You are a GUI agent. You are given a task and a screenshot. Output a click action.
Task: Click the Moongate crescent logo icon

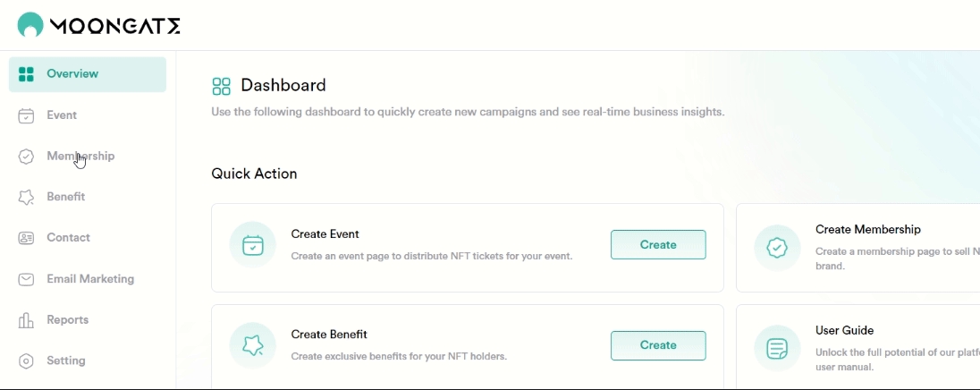coord(30,25)
